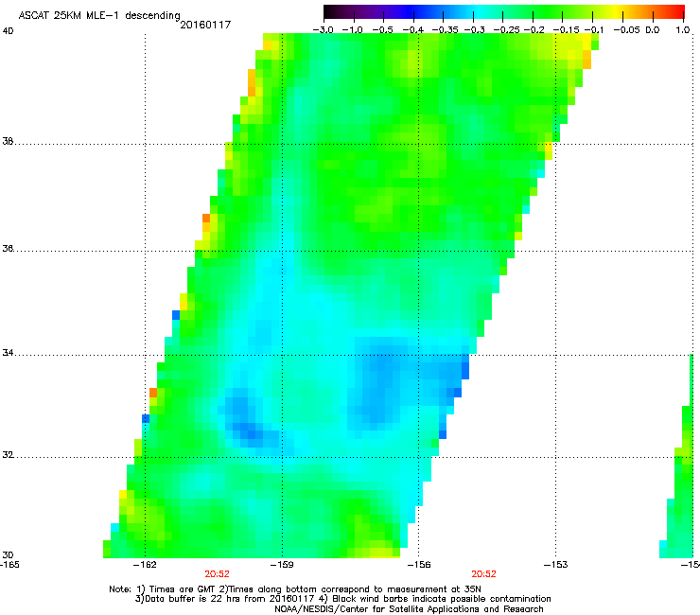Click the 'Data buffer is 22 hrs' note line
This screenshot has height=615, width=700.
point(342,599)
